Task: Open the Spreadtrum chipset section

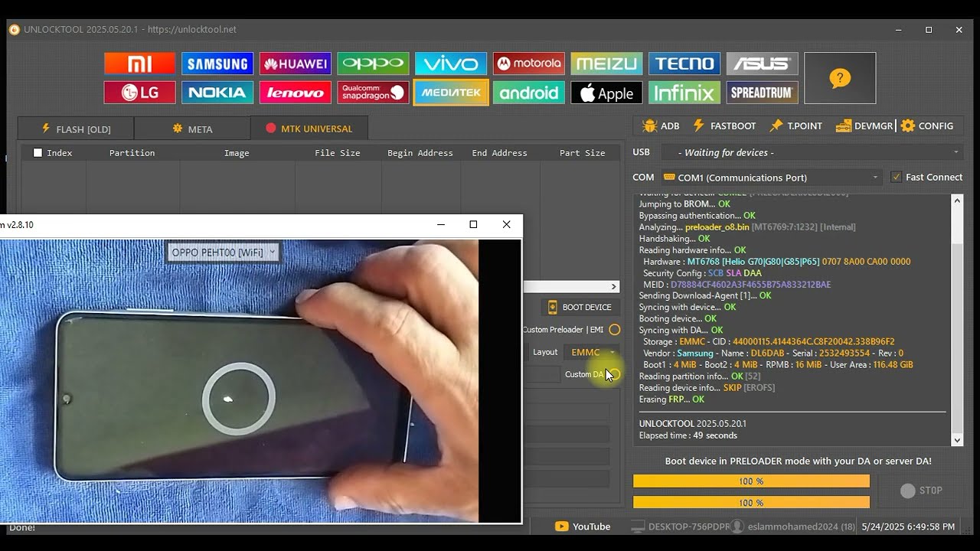Action: point(763,93)
